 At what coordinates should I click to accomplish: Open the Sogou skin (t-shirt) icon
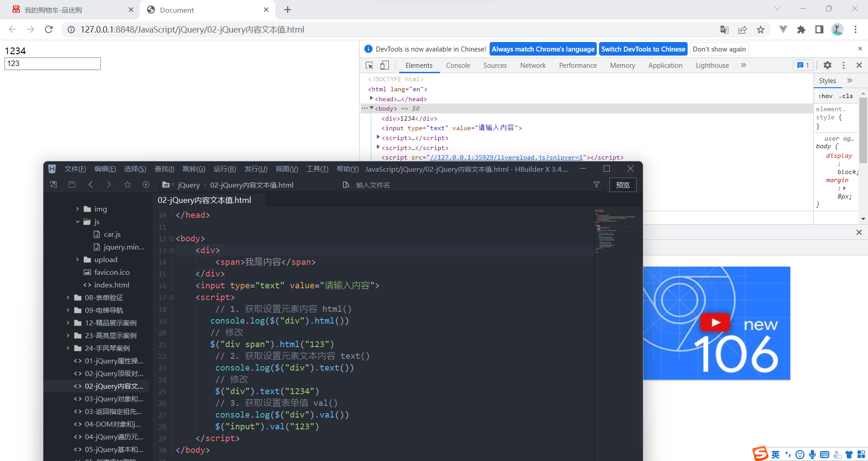pyautogui.click(x=849, y=455)
